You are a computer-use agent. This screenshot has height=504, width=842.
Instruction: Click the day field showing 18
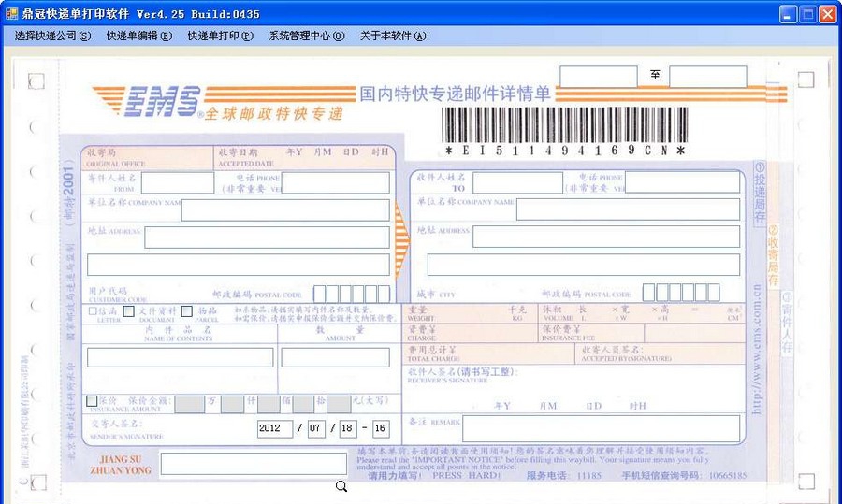pos(348,428)
